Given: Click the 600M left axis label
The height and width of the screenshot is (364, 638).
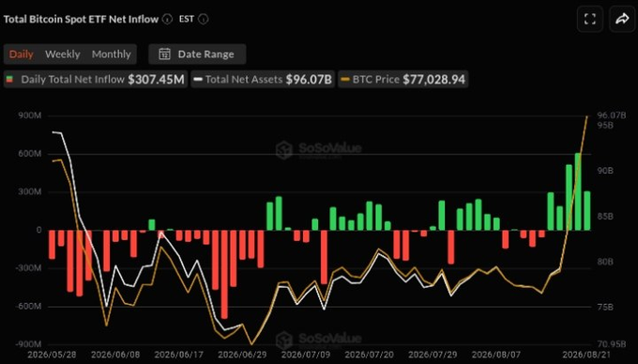Looking at the screenshot, I should coord(29,154).
